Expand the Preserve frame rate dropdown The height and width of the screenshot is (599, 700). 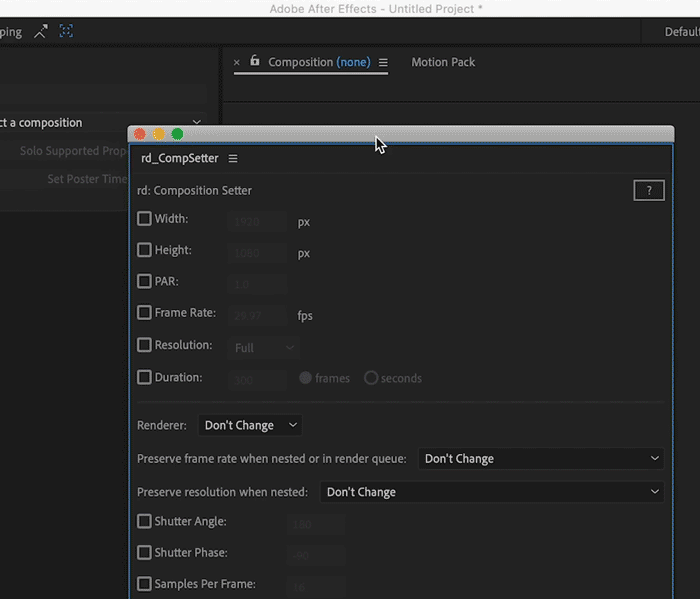[x=542, y=459]
